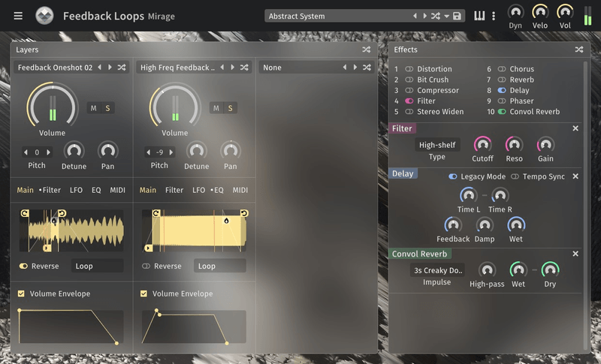Enable the Tempo Sync toggle

515,176
